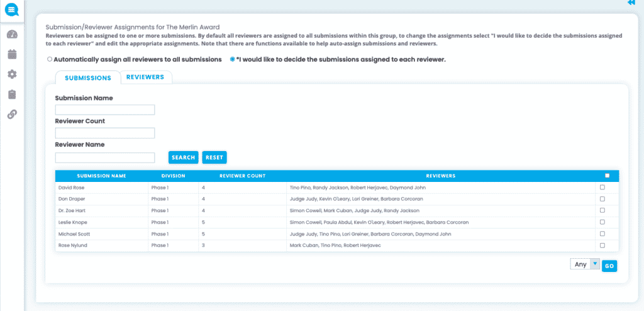
Task: Click reviewers list 'Mark Cuban, Tino Pino, Robert Herjavec'
Action: coord(335,246)
